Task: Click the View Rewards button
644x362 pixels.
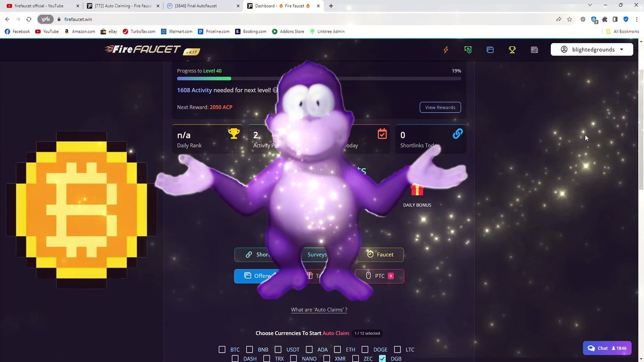Action: coord(440,107)
